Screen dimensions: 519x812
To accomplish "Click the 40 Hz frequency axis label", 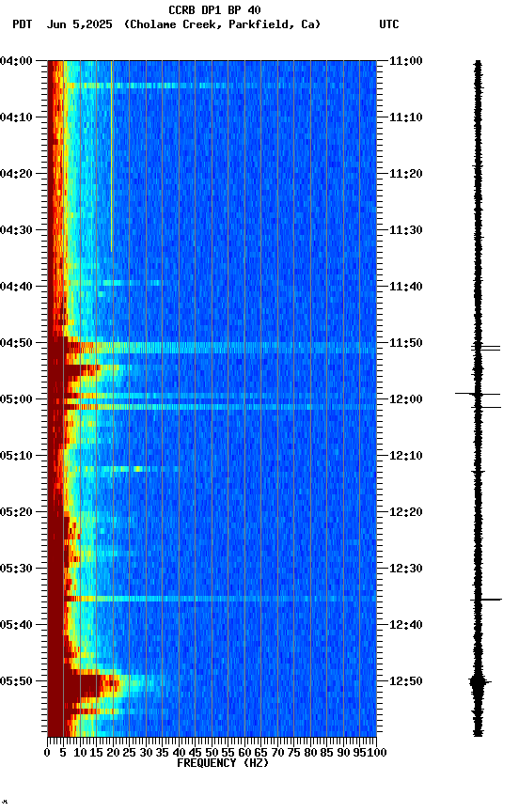I will (179, 753).
